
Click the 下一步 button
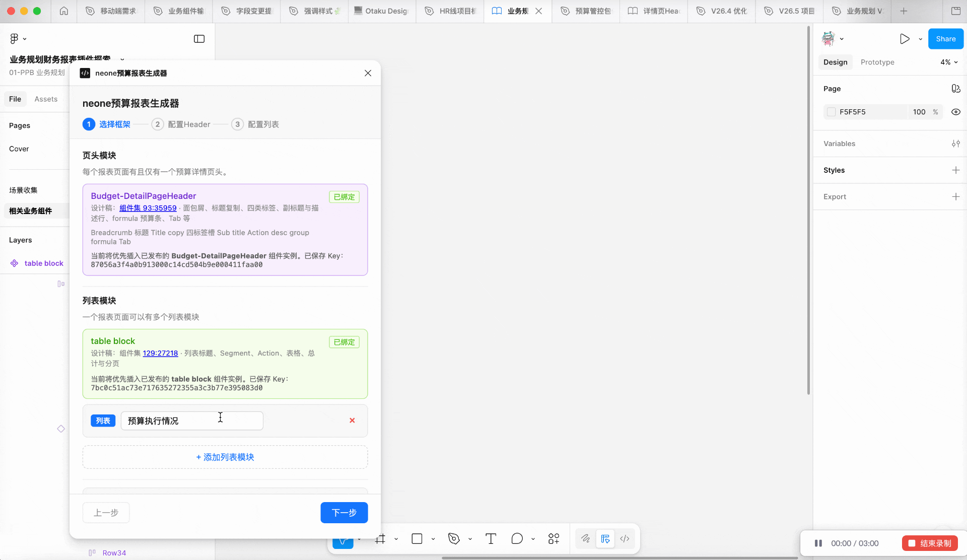pyautogui.click(x=344, y=513)
